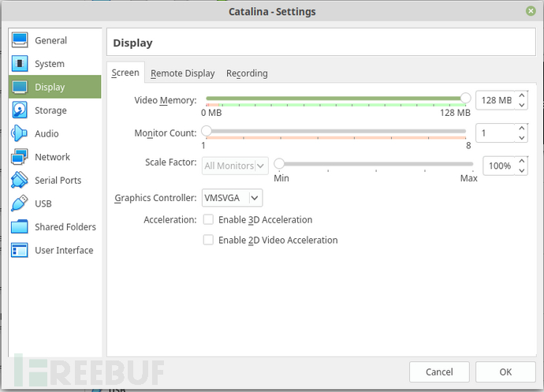
Task: Select the Serial Ports connector icon
Action: [x=20, y=180]
